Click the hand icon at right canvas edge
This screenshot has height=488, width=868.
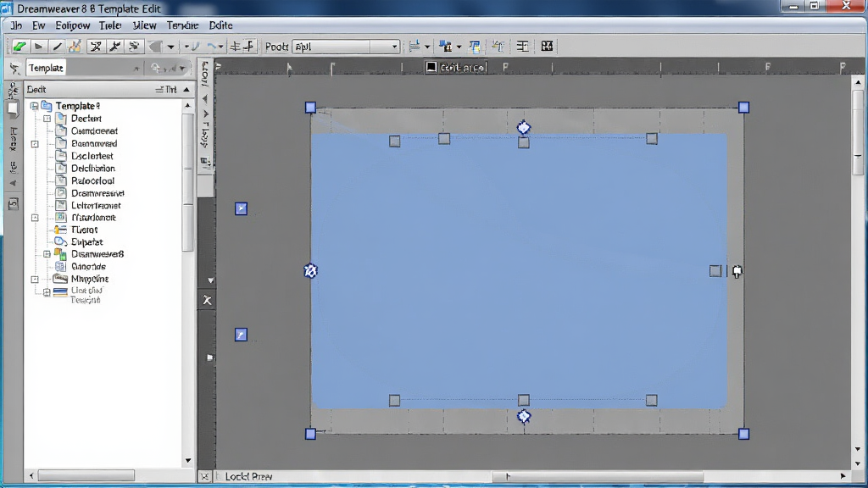click(737, 271)
